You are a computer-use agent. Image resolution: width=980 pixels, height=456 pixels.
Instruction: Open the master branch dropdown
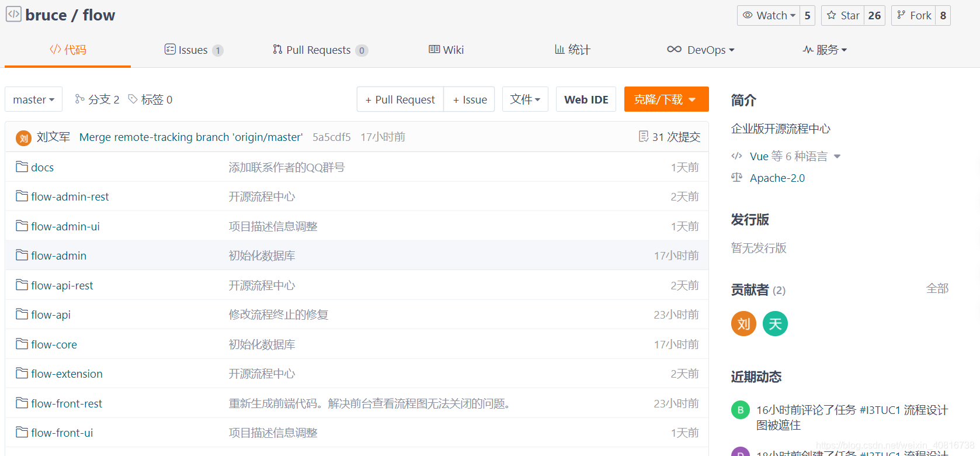point(34,99)
